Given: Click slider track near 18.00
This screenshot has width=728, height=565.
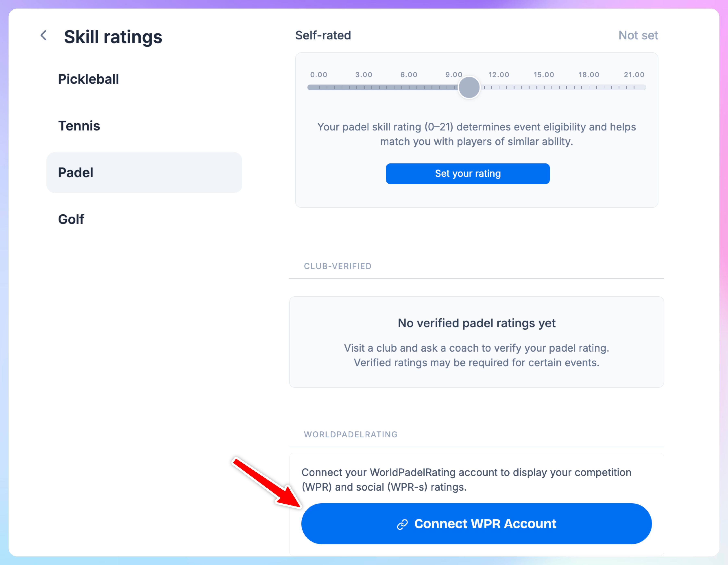Looking at the screenshot, I should 589,87.
